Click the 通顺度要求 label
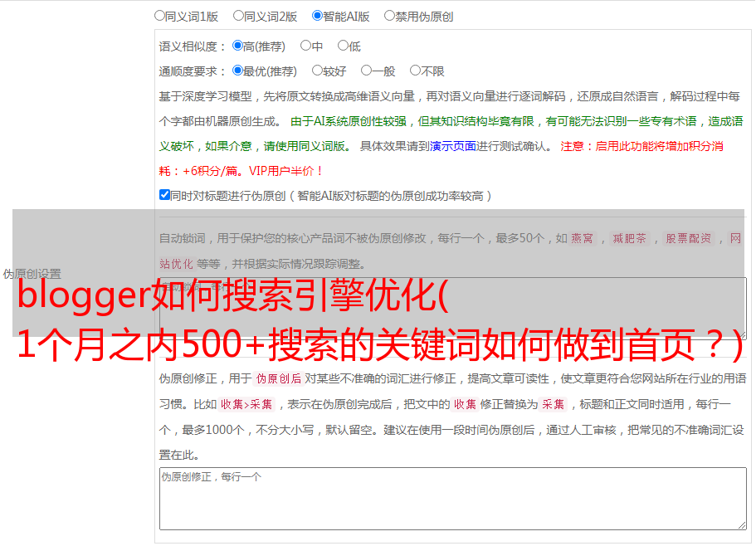The width and height of the screenshot is (756, 546). [192, 72]
